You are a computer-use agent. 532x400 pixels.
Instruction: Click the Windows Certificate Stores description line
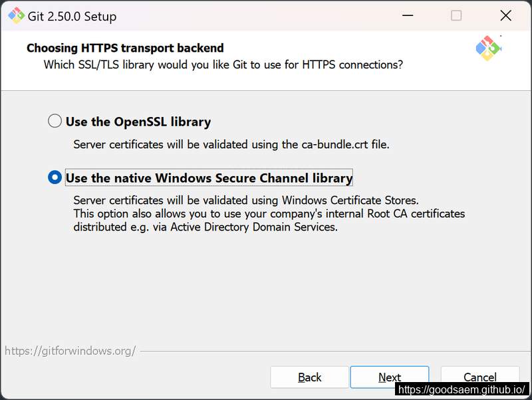(x=246, y=201)
